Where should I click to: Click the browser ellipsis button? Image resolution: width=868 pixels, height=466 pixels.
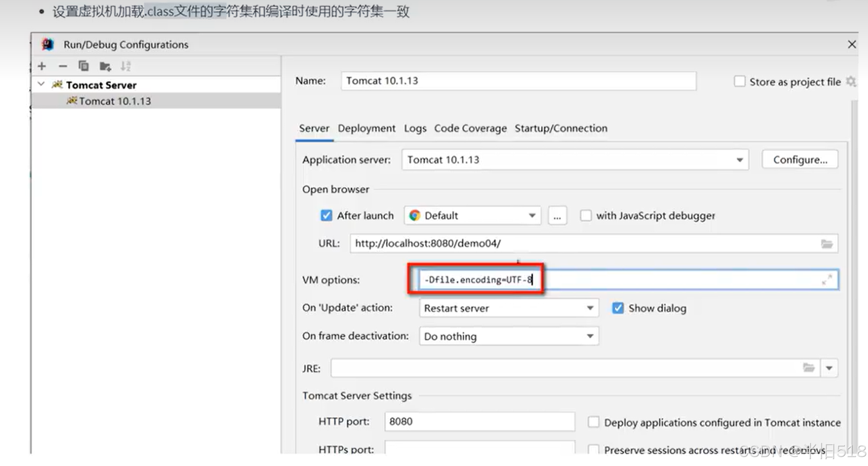coord(557,216)
